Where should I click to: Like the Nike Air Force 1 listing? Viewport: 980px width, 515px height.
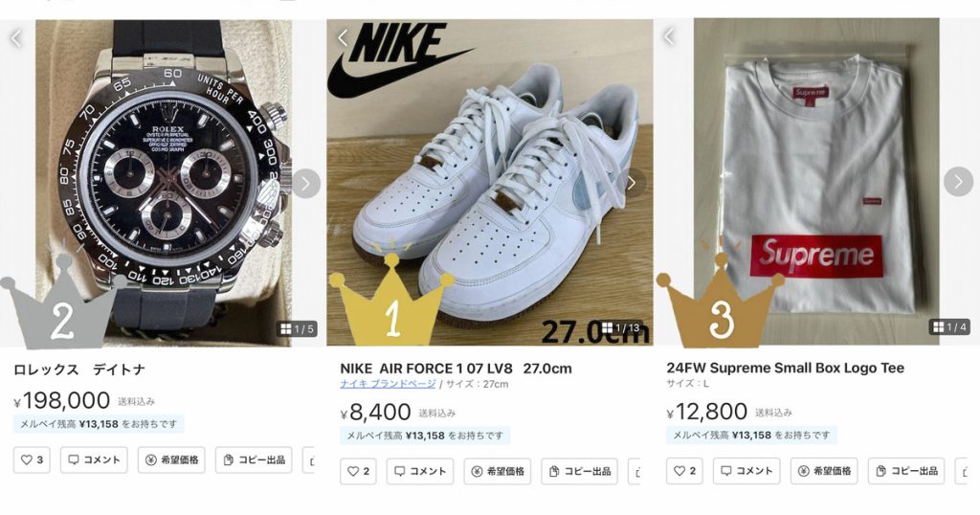[358, 472]
